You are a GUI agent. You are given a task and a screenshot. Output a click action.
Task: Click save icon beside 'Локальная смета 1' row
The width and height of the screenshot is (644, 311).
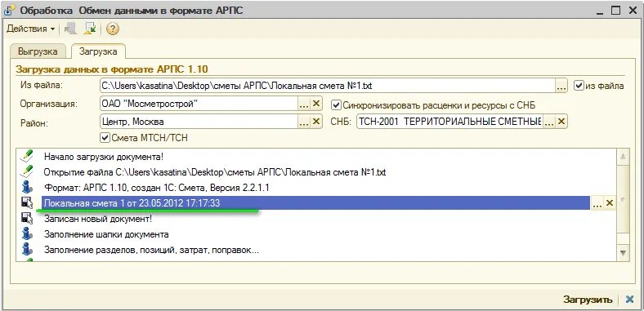click(x=27, y=202)
